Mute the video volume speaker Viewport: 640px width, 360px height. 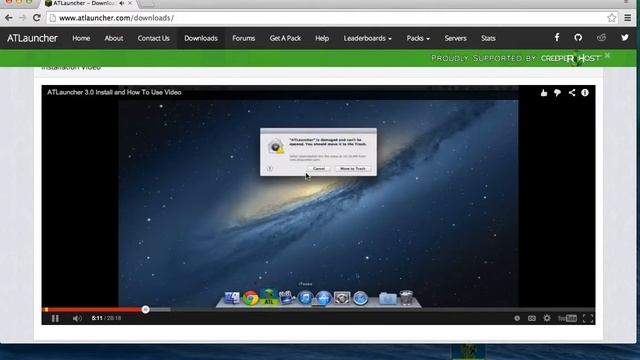point(77,318)
